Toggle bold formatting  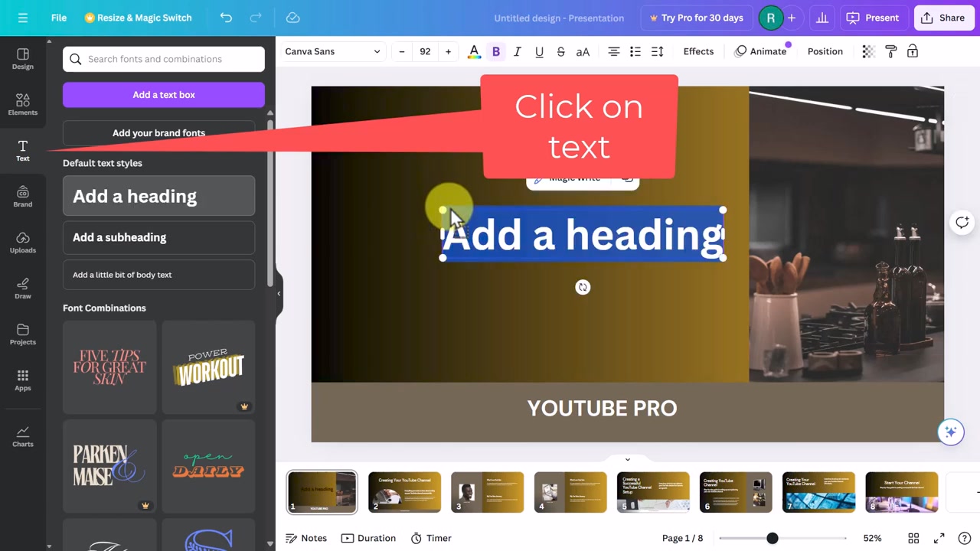coord(496,51)
